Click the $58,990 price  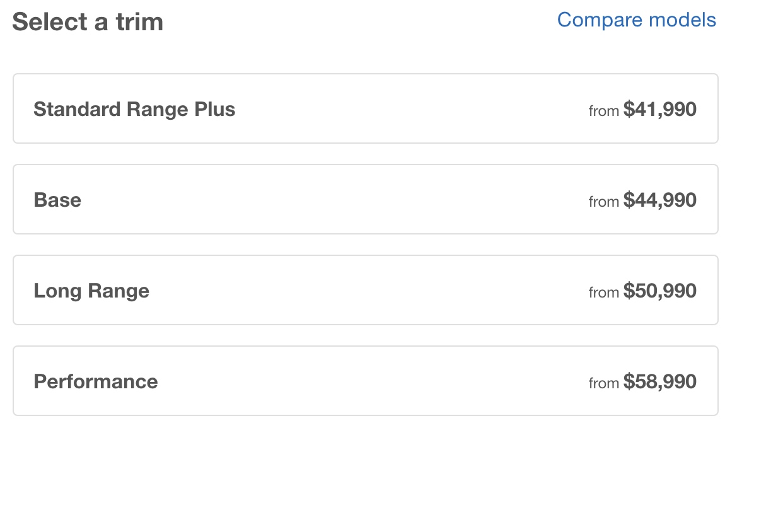659,382
